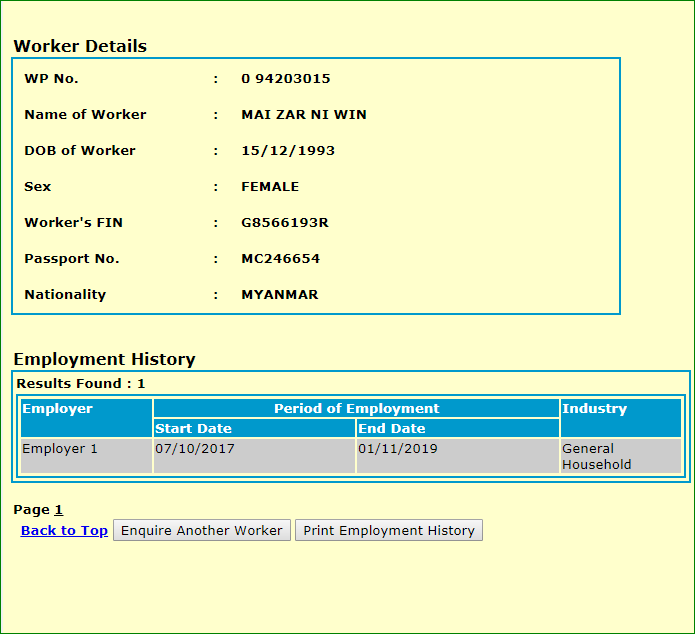Click the Back to Top link

64,531
